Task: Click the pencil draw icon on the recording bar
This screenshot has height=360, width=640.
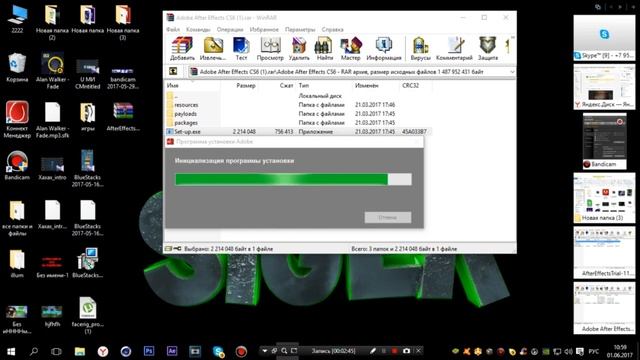Action: 372,351
